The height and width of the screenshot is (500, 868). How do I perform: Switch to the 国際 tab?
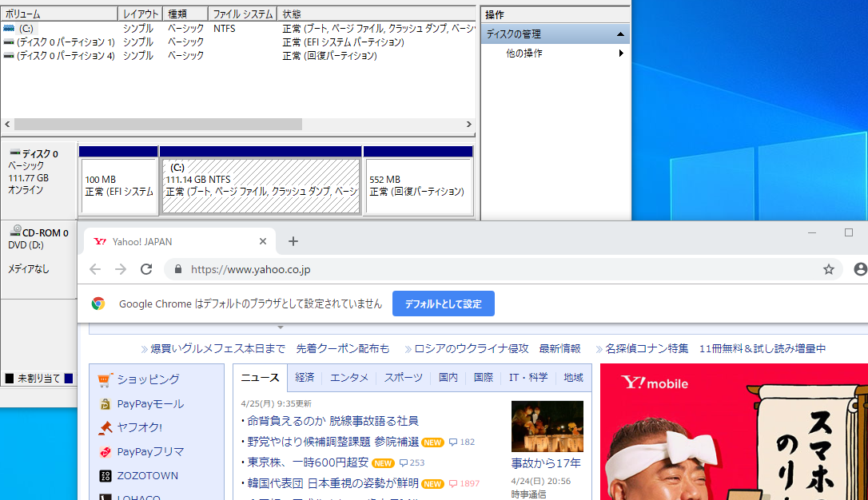point(484,377)
